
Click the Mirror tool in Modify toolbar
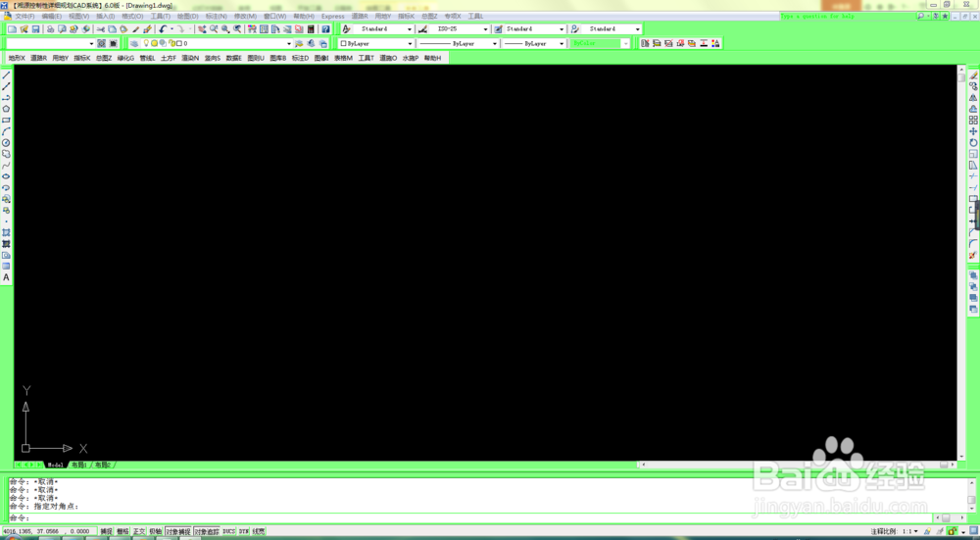point(973,97)
